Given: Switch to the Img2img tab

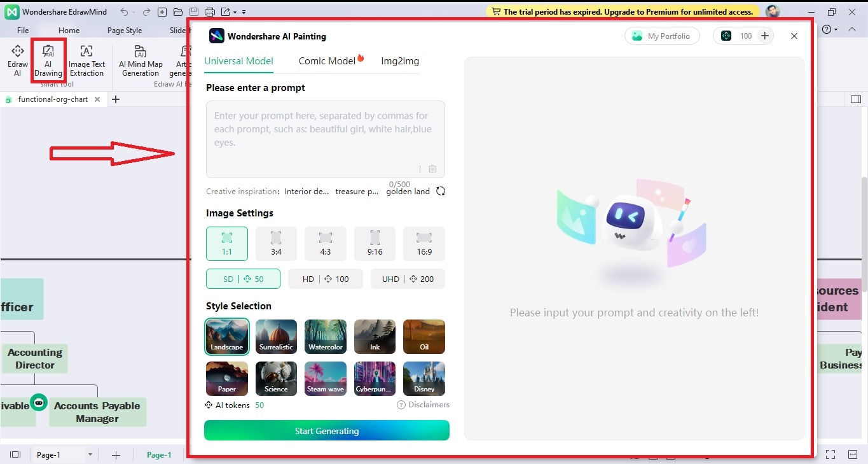Looking at the screenshot, I should coord(400,61).
